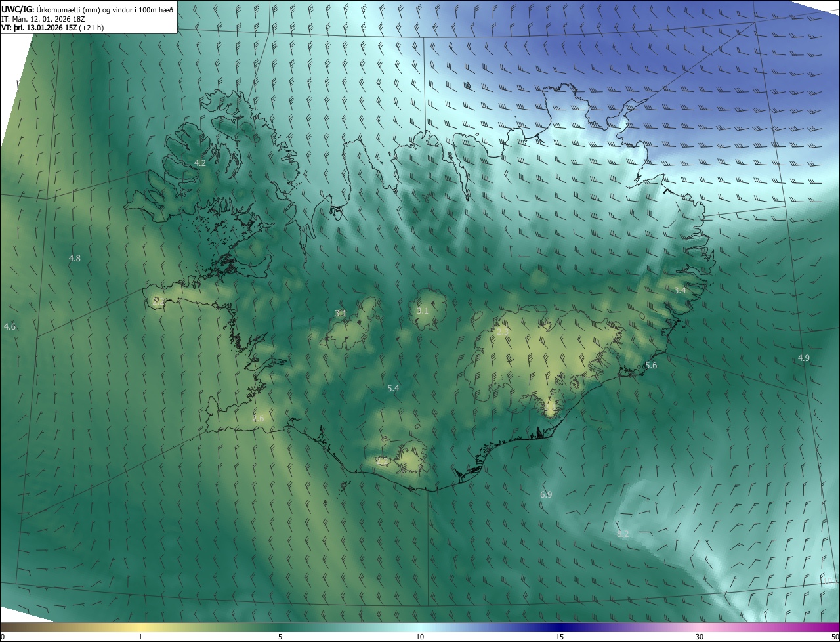
Task: Click the yellow section of the colorbar
Action: 141,627
